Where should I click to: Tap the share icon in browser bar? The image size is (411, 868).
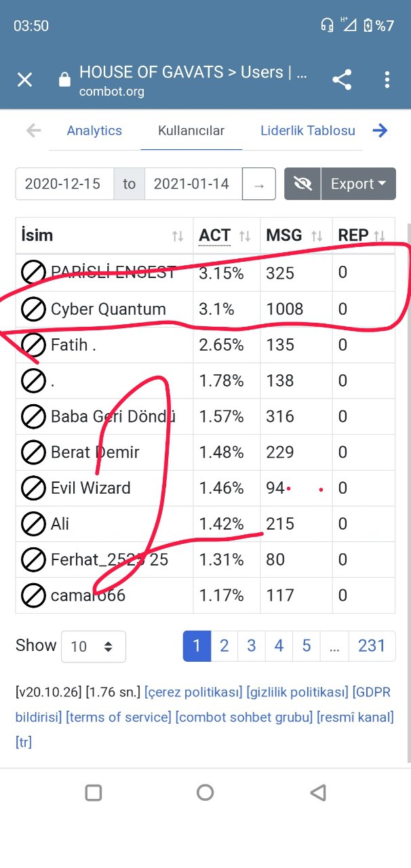(342, 80)
